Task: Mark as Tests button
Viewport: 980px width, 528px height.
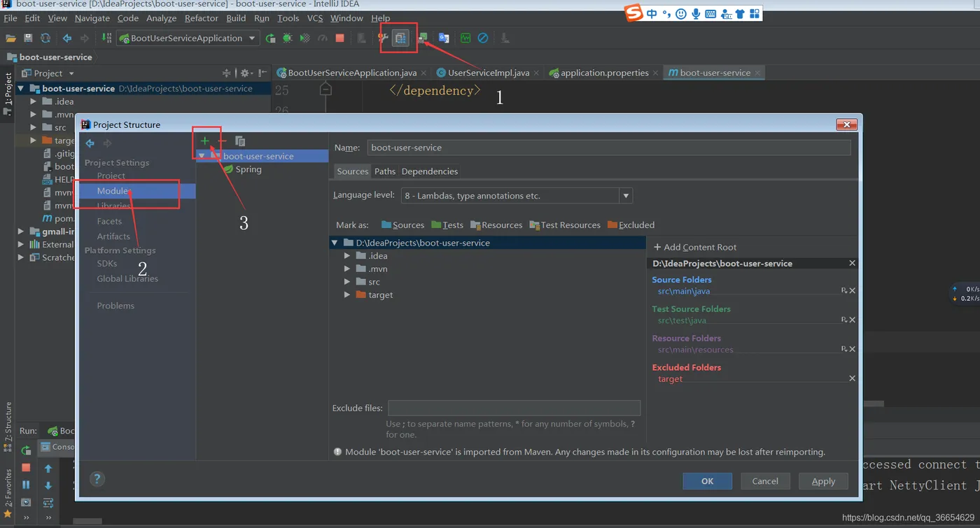Action: (447, 225)
